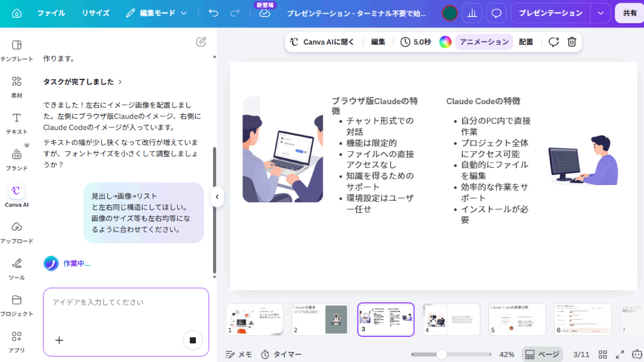Select the left laptop illustration image
Viewport: 644px width, 362px height.
pos(283,150)
